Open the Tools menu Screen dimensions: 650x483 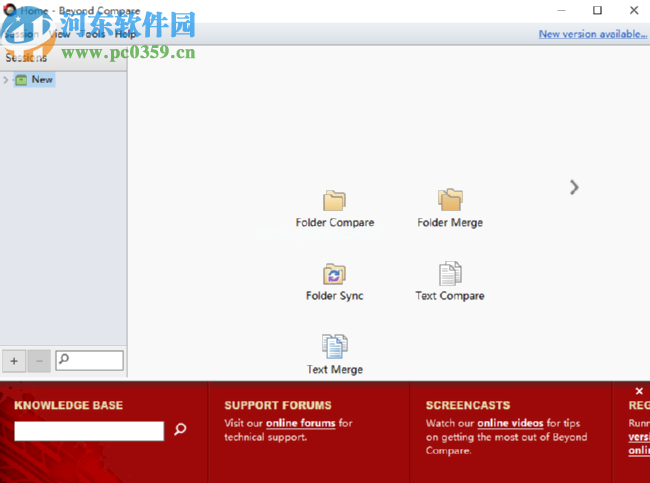point(92,34)
